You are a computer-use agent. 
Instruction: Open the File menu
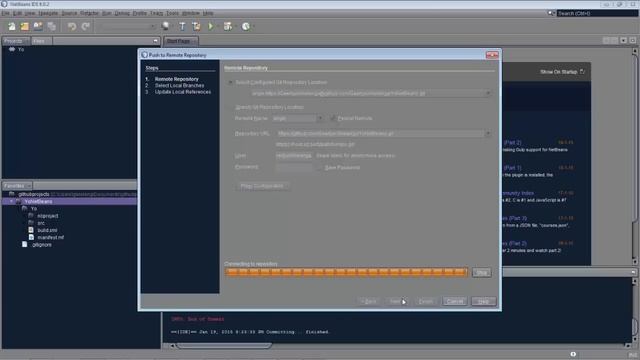click(5, 13)
